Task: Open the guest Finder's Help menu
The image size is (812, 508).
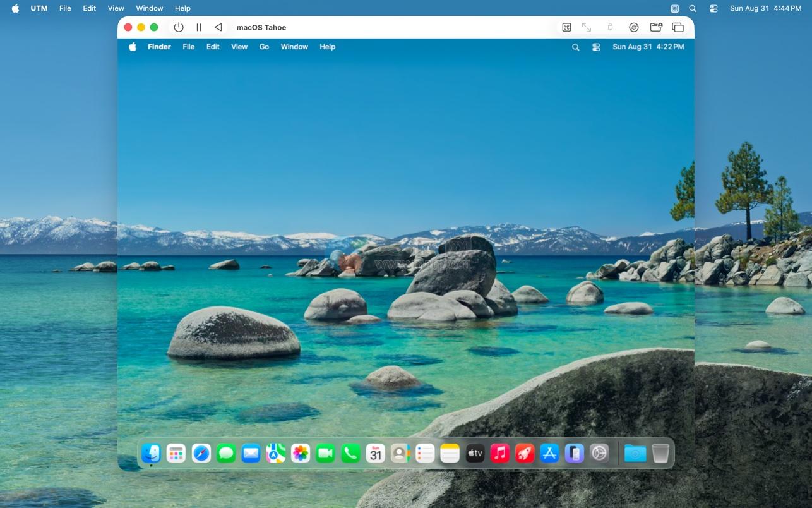Action: point(327,47)
